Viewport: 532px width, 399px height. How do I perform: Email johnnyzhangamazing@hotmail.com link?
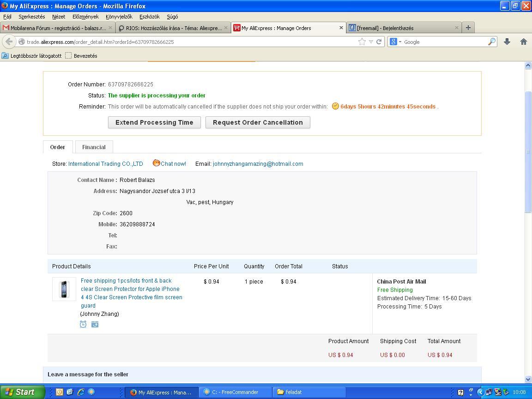tap(258, 163)
